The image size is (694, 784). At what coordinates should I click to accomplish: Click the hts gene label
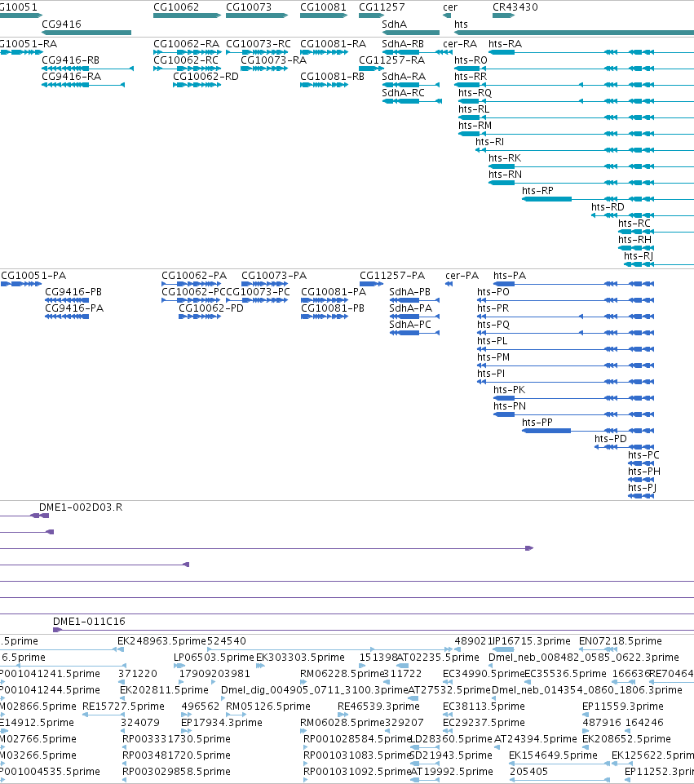(x=461, y=24)
